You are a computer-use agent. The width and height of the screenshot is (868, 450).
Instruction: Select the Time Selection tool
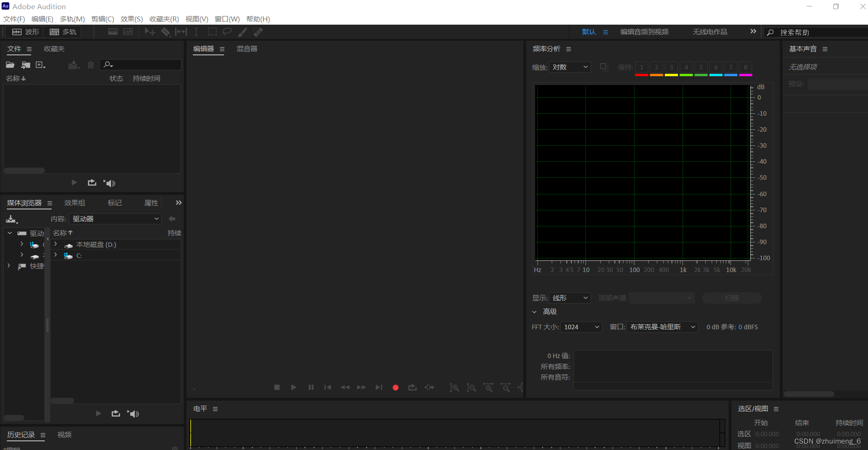[196, 32]
